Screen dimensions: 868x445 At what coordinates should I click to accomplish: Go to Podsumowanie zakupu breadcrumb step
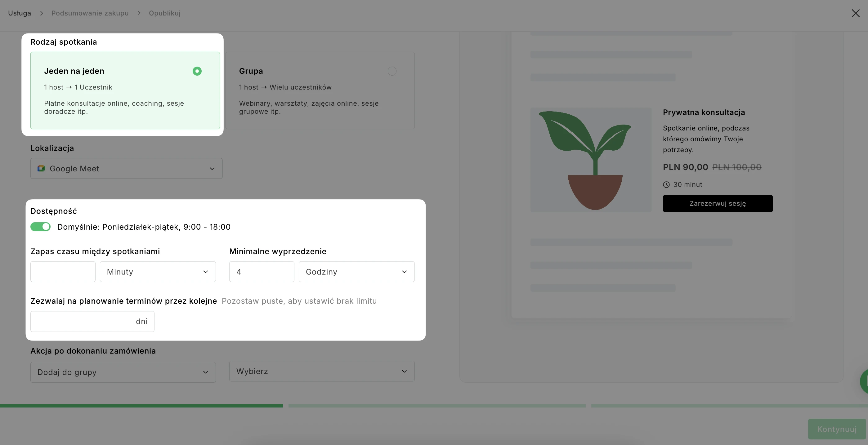tap(90, 13)
